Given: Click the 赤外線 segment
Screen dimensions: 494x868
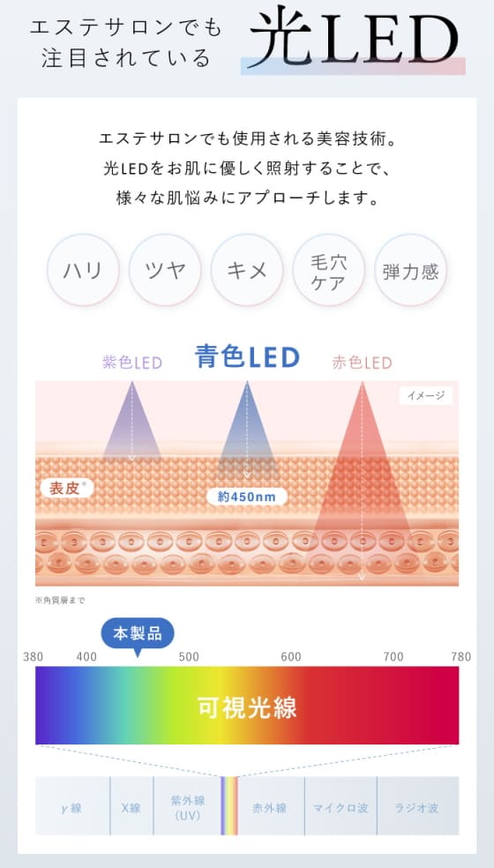Looking at the screenshot, I should (271, 806).
